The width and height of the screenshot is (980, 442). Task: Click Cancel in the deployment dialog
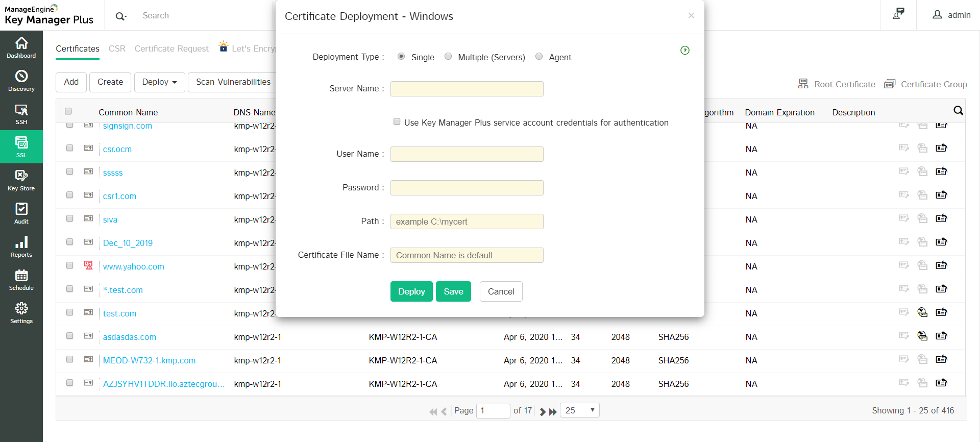[501, 291]
